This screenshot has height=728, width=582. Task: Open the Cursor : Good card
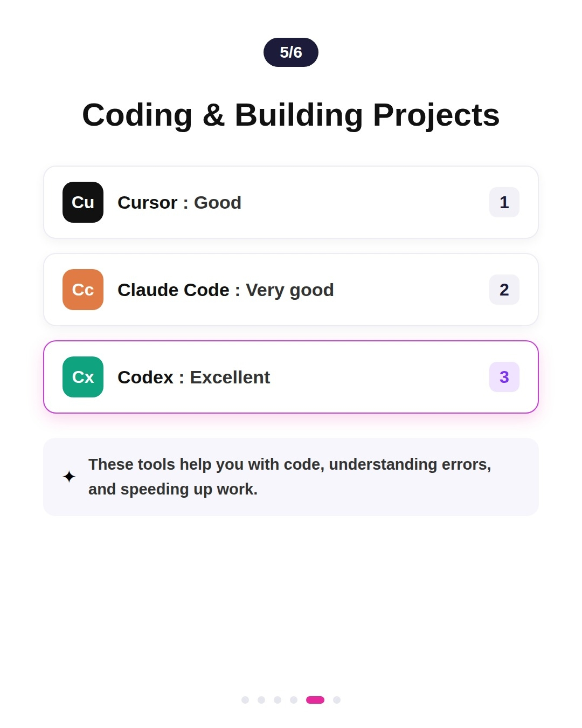click(x=291, y=202)
